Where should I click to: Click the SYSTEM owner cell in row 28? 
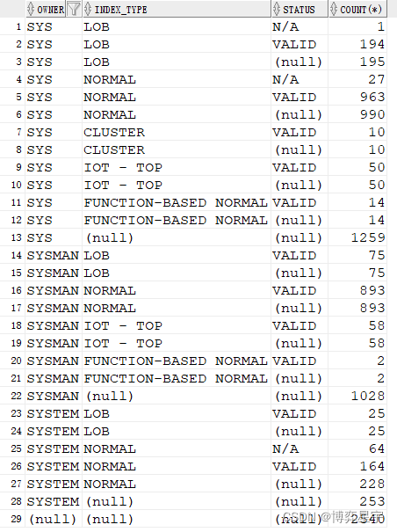54,501
